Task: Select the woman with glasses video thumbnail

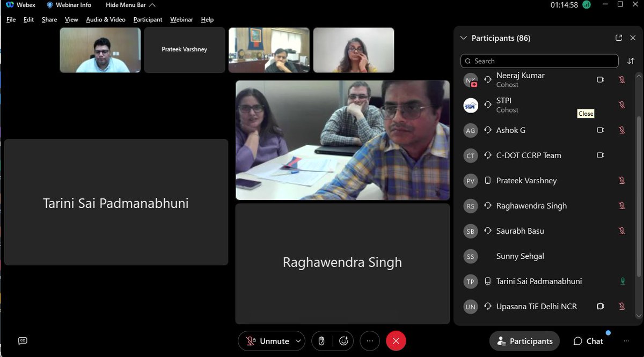Action: click(x=354, y=50)
